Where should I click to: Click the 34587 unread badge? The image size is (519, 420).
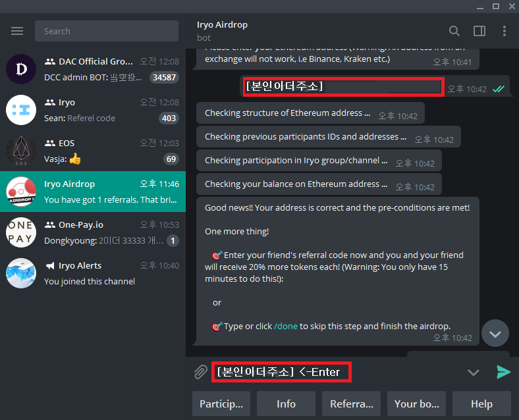pos(164,78)
